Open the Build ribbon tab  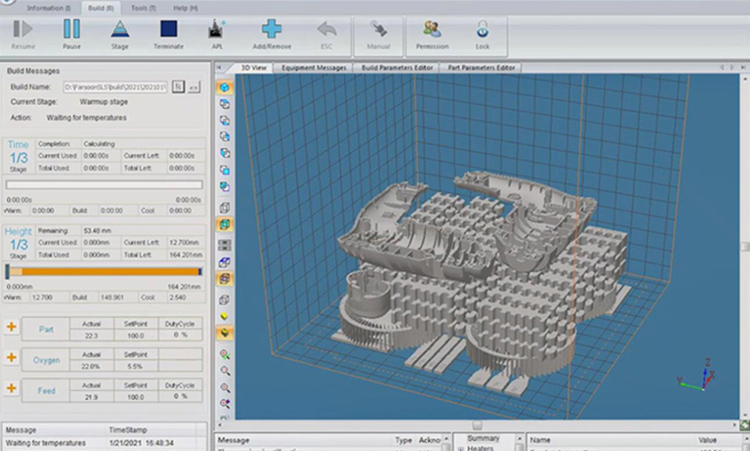(100, 8)
